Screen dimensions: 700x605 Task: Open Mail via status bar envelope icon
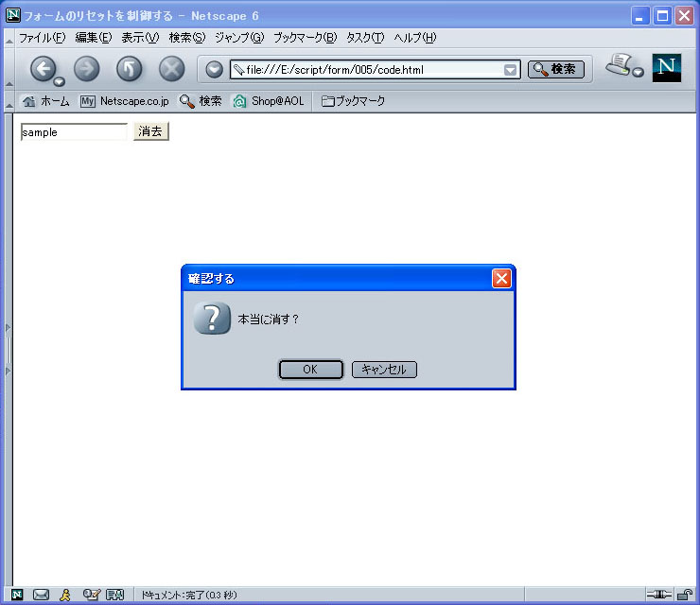[x=41, y=595]
